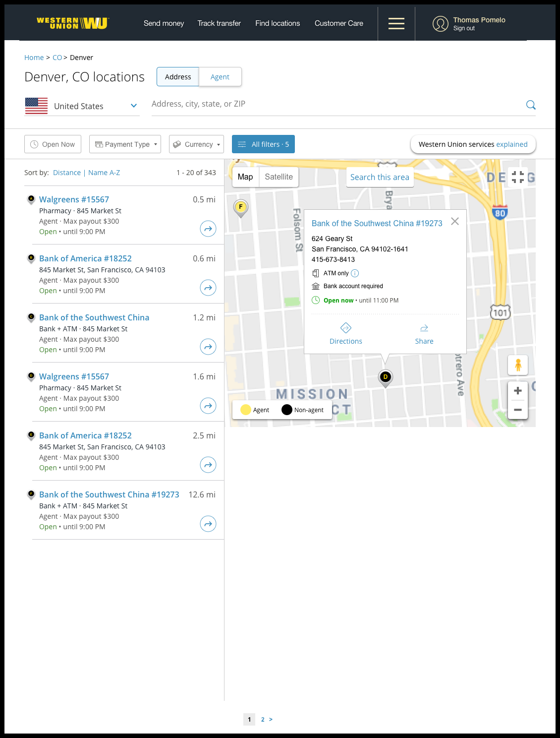Viewport: 560px width, 738px height.
Task: Click Thomas Pomelo account name
Action: point(479,20)
